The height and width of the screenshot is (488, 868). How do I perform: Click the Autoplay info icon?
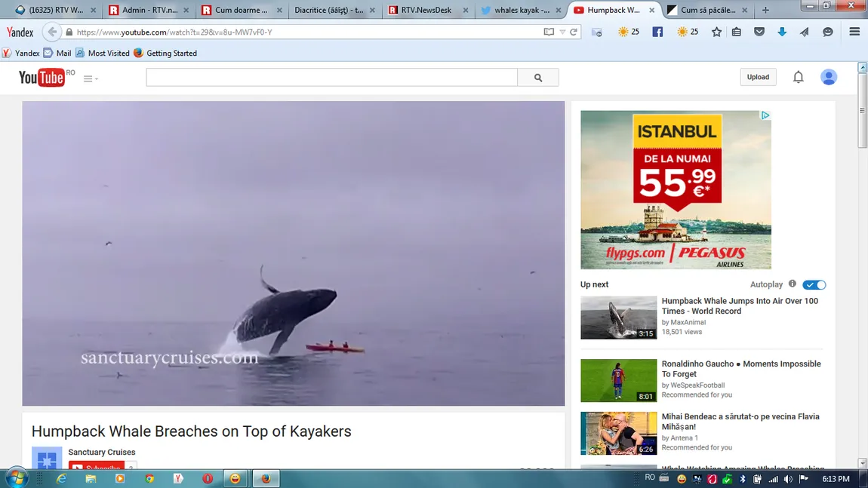(793, 284)
